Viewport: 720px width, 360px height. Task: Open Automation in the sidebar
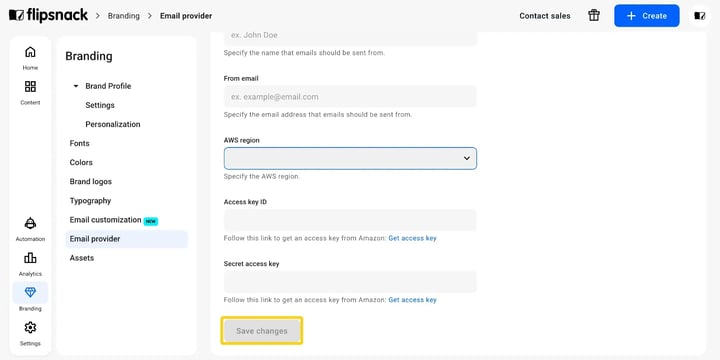[x=30, y=229]
